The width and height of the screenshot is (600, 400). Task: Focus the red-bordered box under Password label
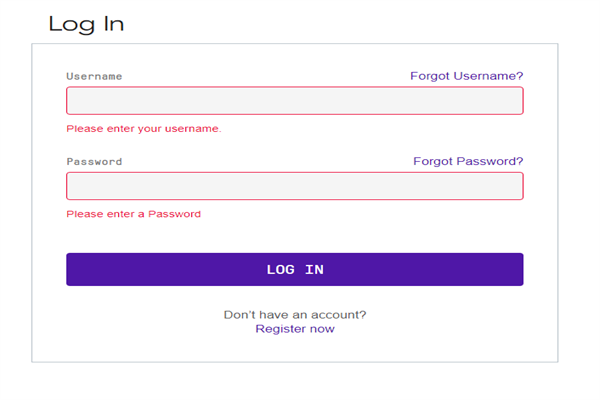click(x=294, y=186)
